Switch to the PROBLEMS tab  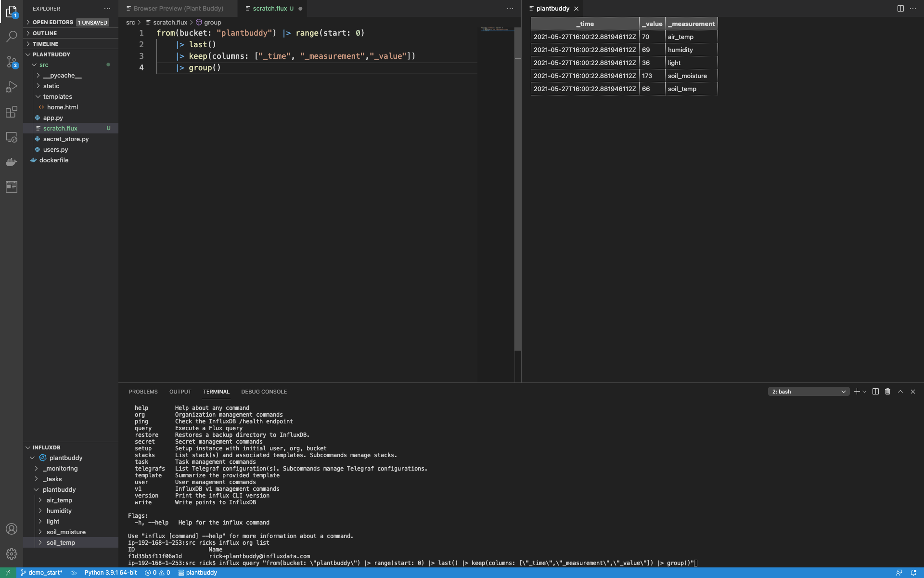143,392
